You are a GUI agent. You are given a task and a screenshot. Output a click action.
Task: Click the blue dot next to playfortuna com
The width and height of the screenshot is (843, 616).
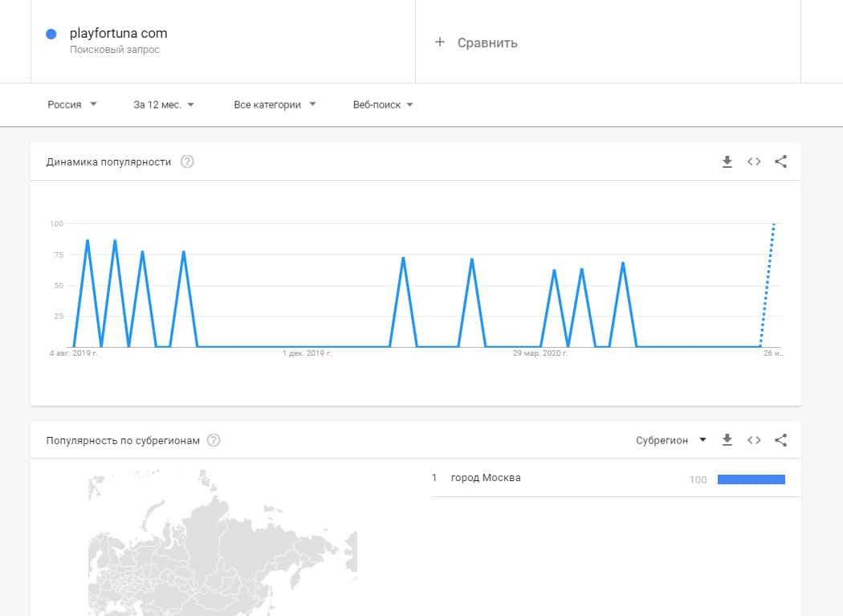click(x=51, y=34)
